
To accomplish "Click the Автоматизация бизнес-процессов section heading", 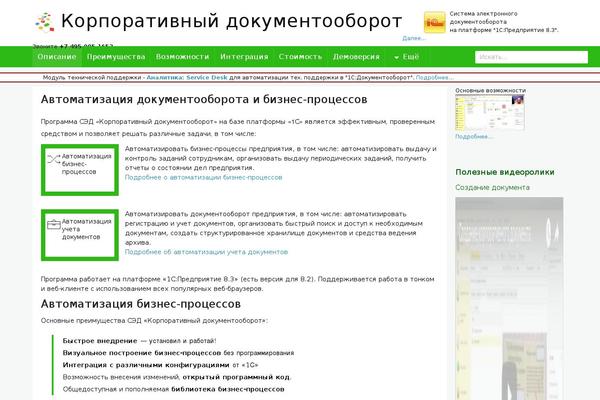I will (141, 304).
